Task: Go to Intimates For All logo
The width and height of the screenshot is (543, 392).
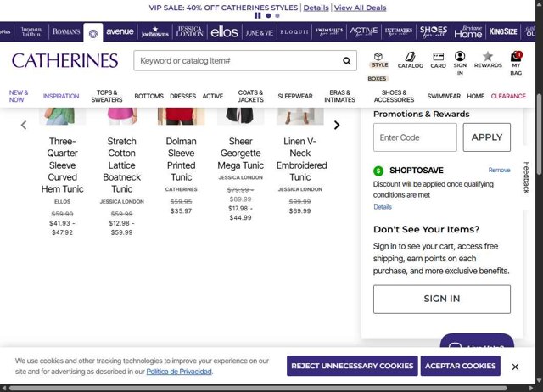Action: pyautogui.click(x=399, y=32)
